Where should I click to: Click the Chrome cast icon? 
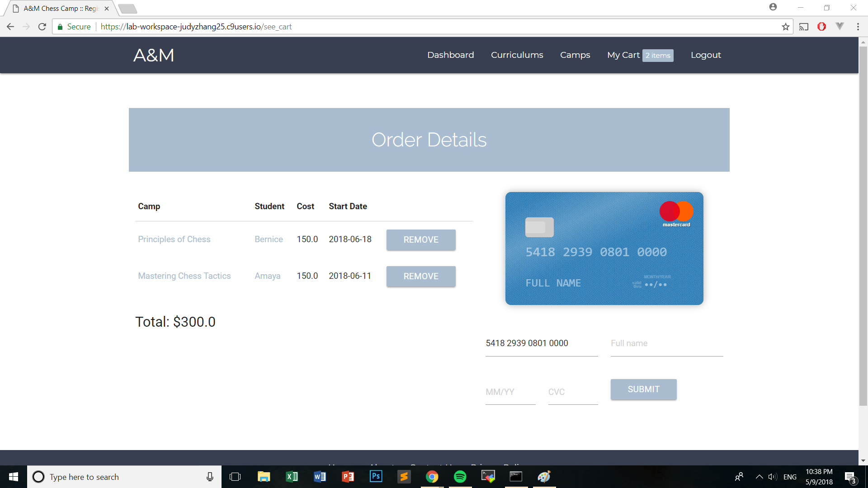[x=803, y=27]
